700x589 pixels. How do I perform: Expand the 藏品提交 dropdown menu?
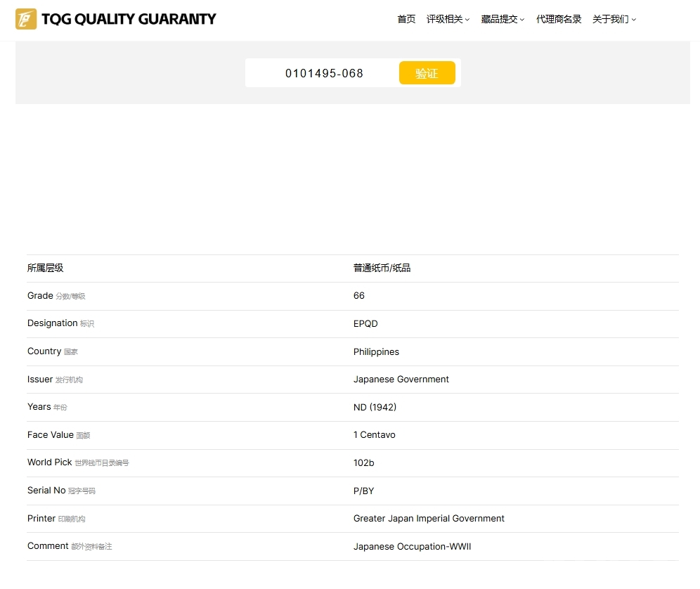[x=503, y=19]
